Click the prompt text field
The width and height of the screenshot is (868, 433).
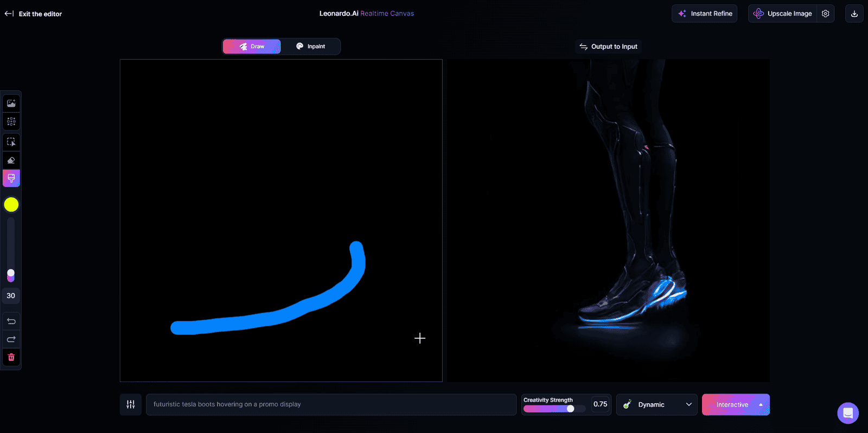(x=331, y=404)
